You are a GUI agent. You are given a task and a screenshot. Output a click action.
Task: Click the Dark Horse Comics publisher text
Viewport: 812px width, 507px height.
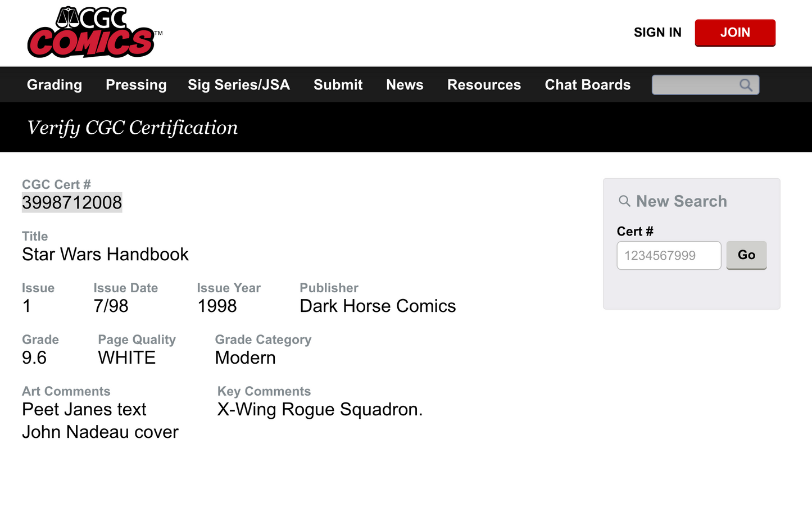click(378, 306)
